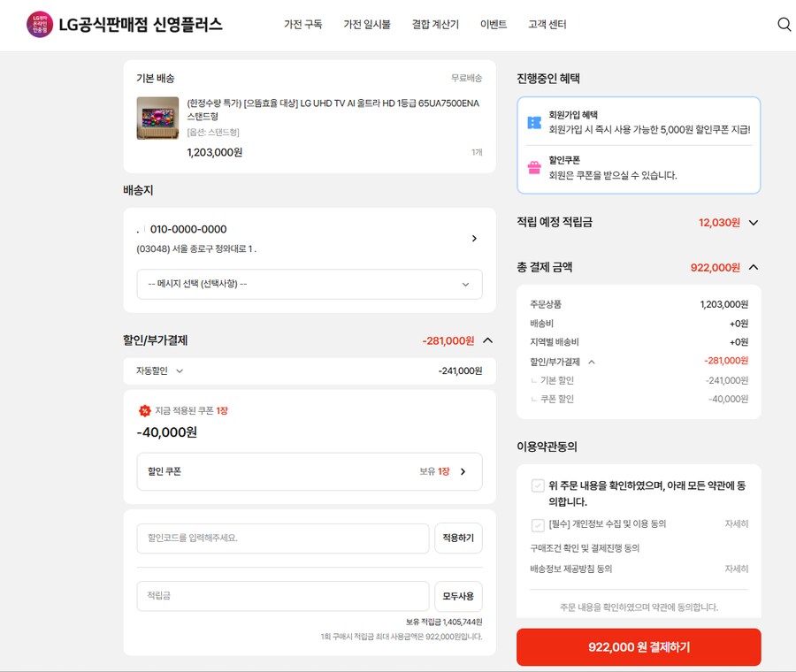Expand the 적립 예정 적립금 section
The width and height of the screenshot is (796, 672).
(754, 223)
